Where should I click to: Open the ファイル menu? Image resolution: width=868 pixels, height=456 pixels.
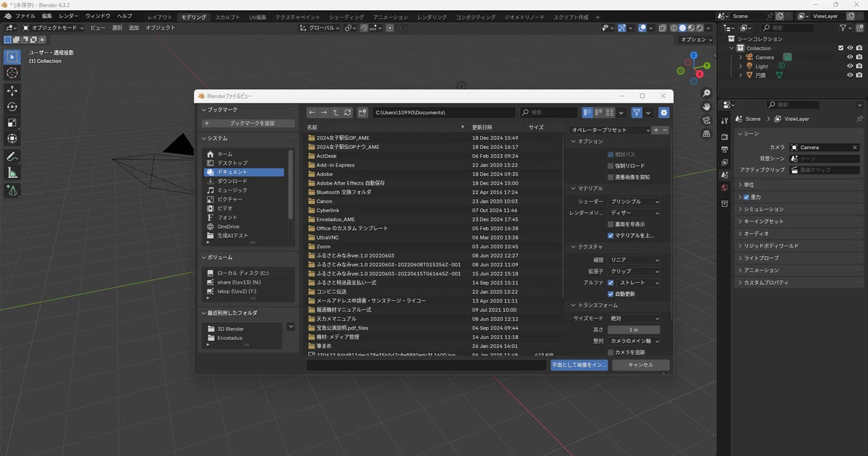click(25, 16)
